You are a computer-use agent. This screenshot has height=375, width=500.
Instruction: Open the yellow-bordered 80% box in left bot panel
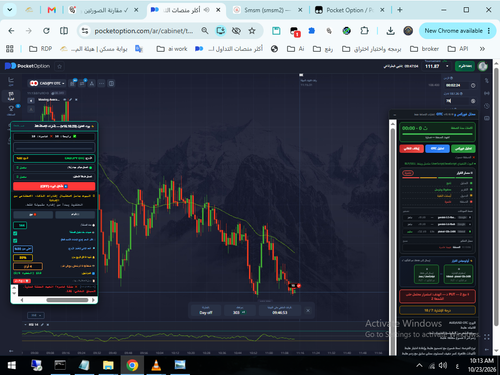[23, 257]
